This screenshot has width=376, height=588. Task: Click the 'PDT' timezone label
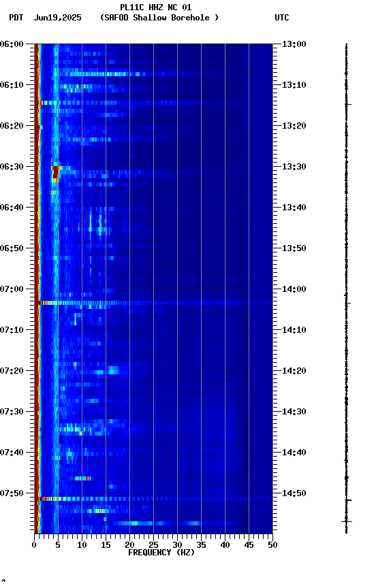(16, 18)
